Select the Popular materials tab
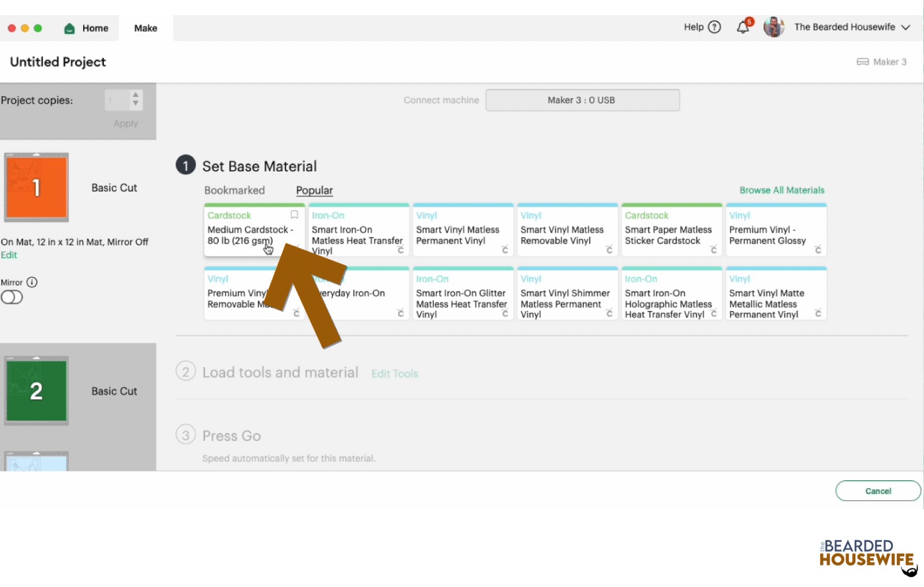The image size is (924, 587). 314,190
